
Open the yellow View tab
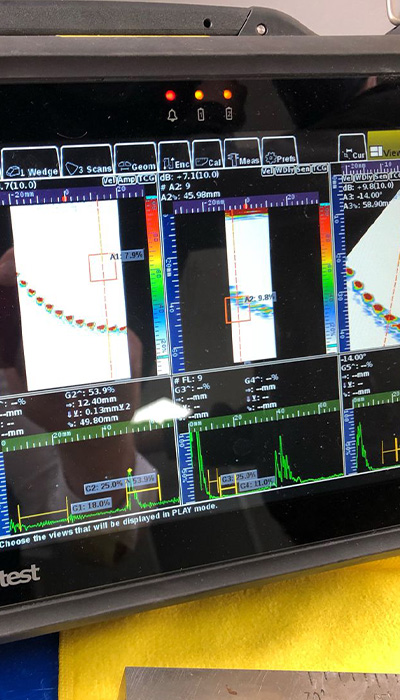click(x=384, y=146)
